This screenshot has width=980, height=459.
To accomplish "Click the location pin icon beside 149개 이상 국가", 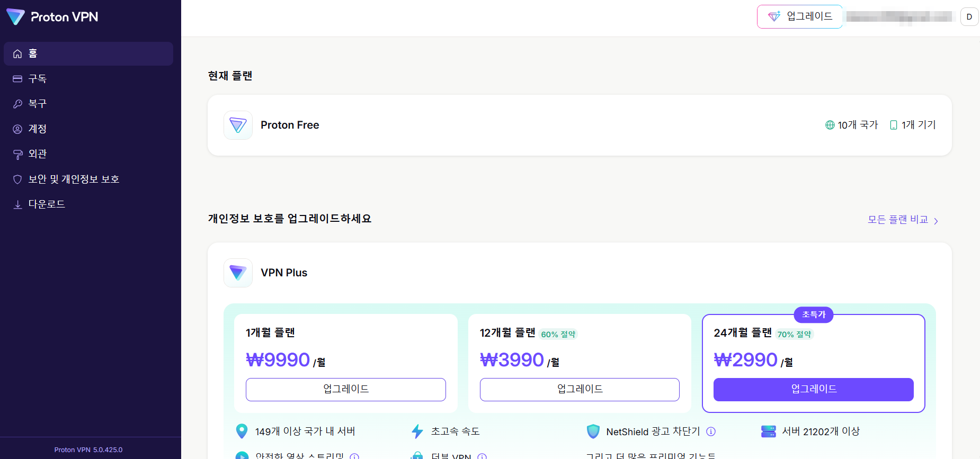I will (x=242, y=431).
